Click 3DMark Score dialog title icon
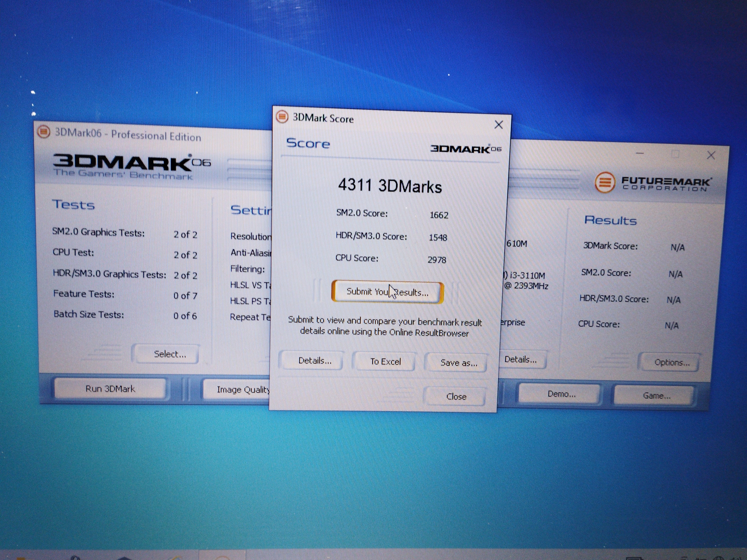 pyautogui.click(x=282, y=116)
